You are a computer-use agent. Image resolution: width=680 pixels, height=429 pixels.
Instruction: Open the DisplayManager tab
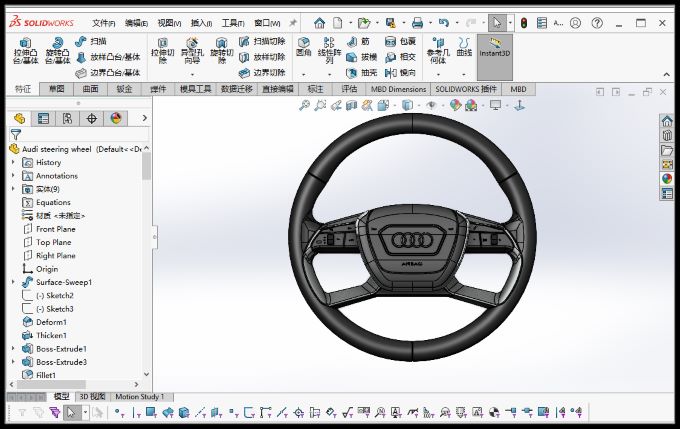(116, 118)
